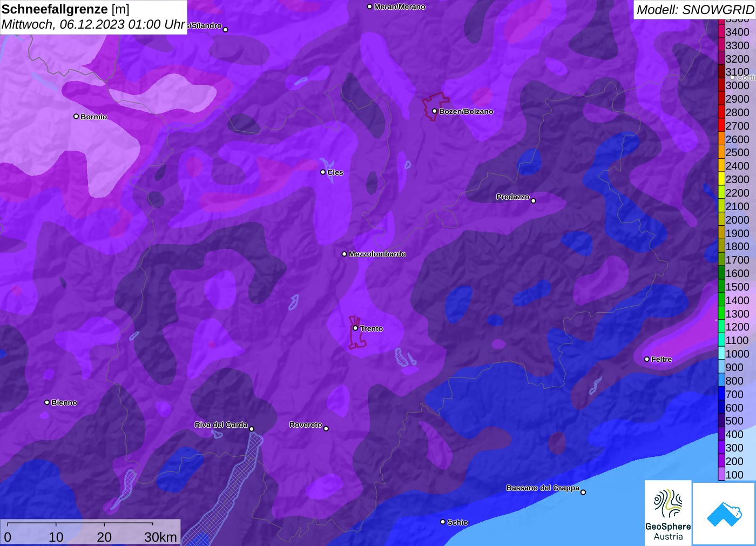Click the Bozen/Bolzano map label
Image resolution: width=756 pixels, height=546 pixels.
466,111
